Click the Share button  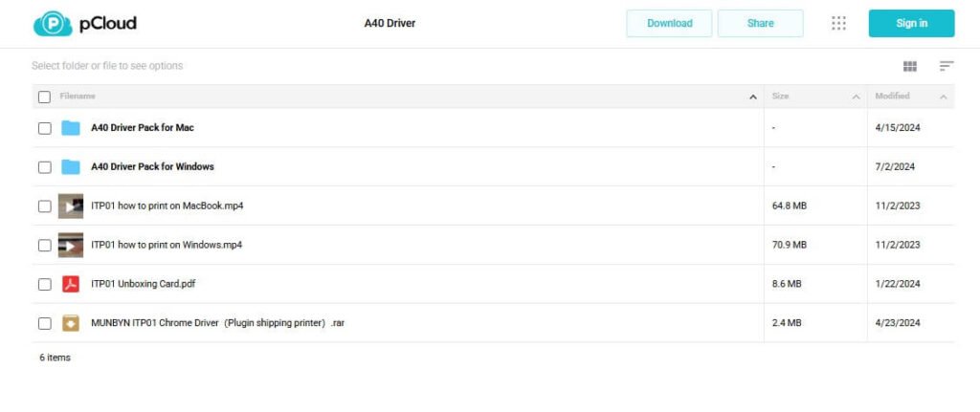[x=761, y=23]
